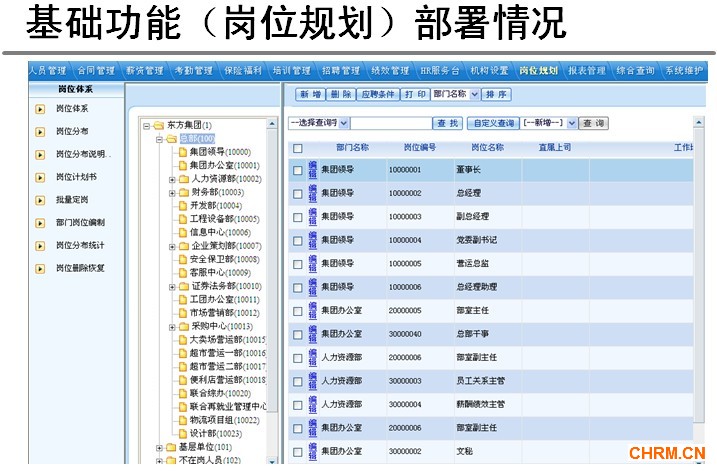Image resolution: width=717 pixels, height=471 pixels.
Task: Click the arrow icon beside 岗位删除恢复
Action: point(40,268)
